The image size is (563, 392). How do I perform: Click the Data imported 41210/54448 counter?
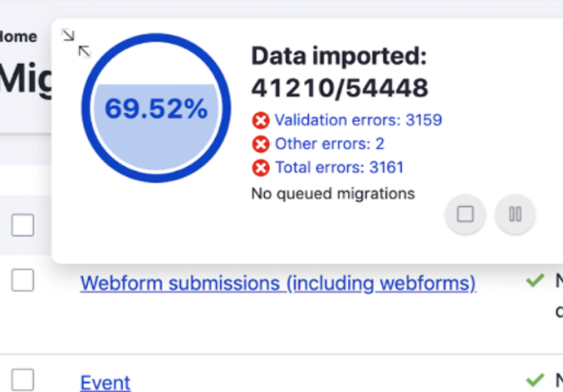339,71
